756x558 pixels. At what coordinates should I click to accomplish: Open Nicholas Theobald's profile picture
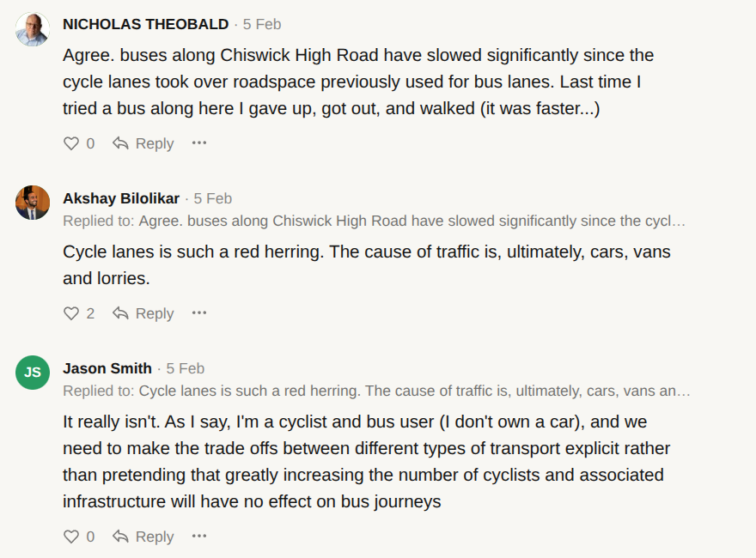tap(33, 30)
